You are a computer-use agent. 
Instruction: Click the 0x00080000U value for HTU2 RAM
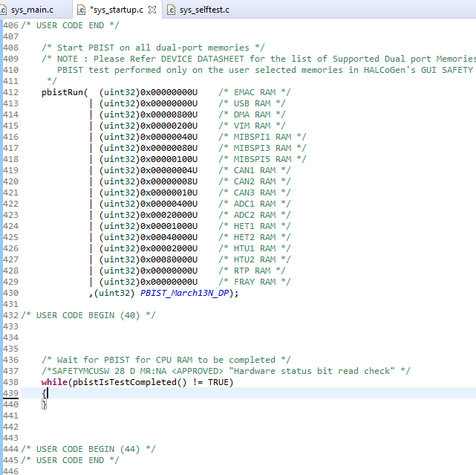(169, 259)
